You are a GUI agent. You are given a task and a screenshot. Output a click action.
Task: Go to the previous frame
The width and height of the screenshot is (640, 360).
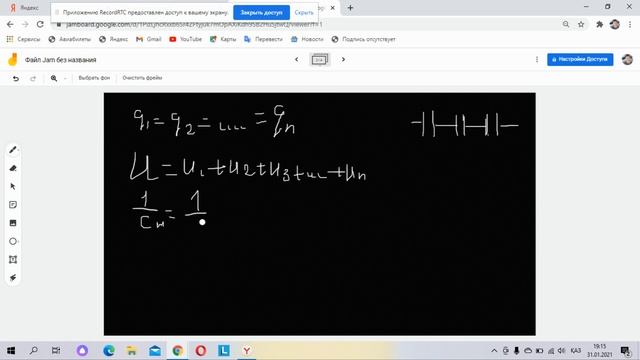[x=297, y=60]
